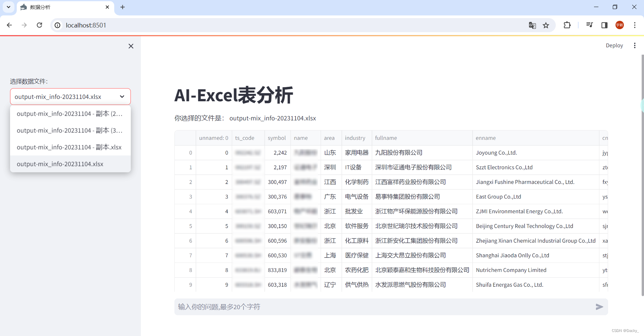Reload the page
This screenshot has height=336, width=644.
pos(39,25)
